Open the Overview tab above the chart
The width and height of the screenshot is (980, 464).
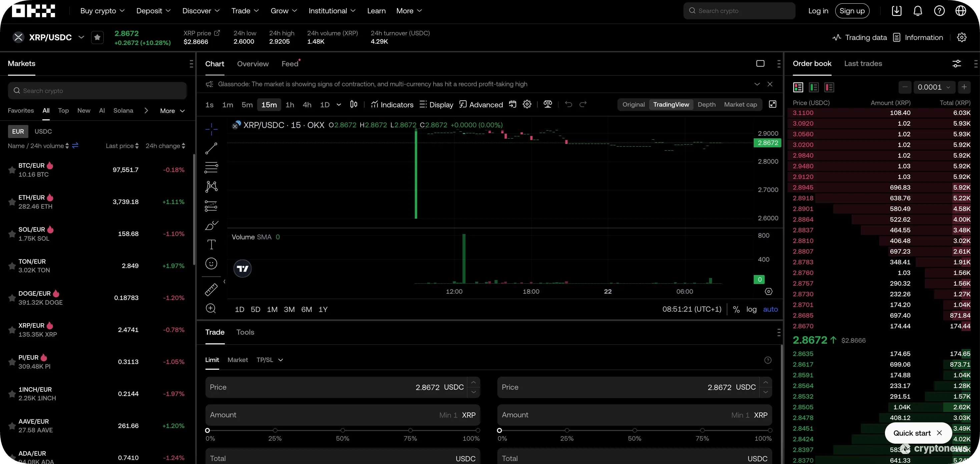pos(253,64)
